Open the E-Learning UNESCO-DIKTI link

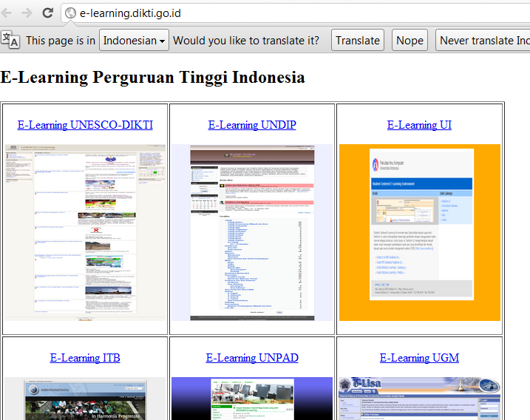(x=85, y=125)
